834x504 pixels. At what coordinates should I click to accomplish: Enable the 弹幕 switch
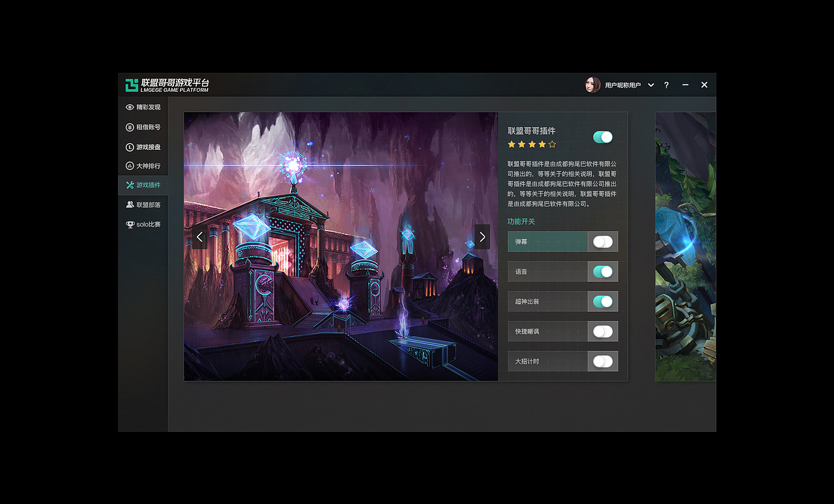(603, 242)
